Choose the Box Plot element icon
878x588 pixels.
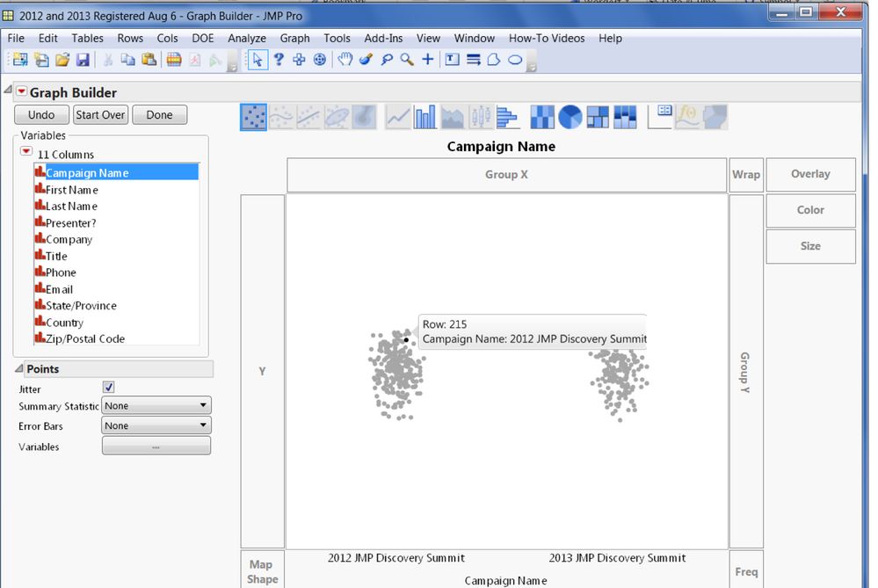[x=481, y=118]
